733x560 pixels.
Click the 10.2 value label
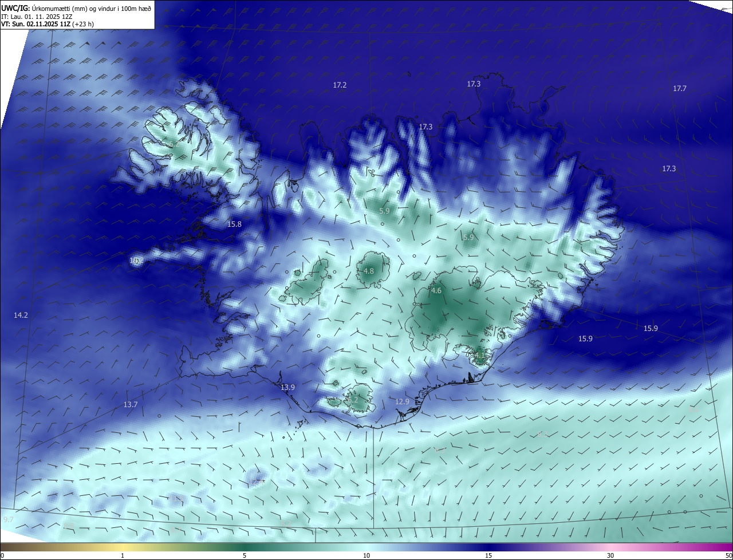pos(135,261)
